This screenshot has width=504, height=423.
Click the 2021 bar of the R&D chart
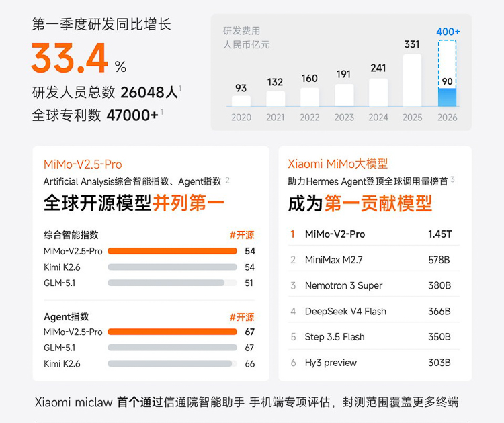pos(276,99)
